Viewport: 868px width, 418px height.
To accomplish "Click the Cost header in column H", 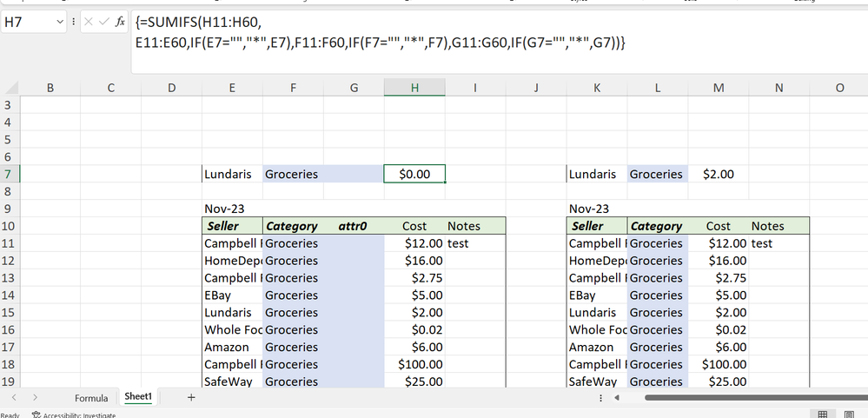I will (x=414, y=226).
